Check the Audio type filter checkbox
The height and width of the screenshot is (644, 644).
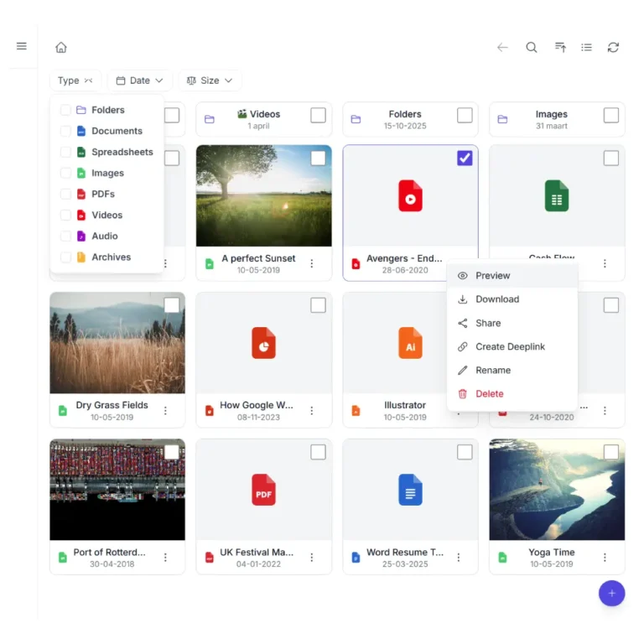click(x=65, y=236)
